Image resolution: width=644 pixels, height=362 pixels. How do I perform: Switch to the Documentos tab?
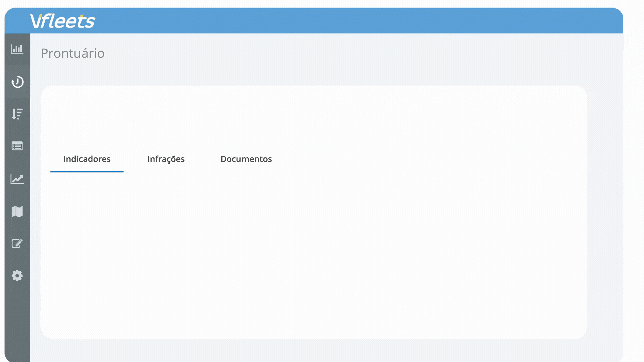coord(246,159)
